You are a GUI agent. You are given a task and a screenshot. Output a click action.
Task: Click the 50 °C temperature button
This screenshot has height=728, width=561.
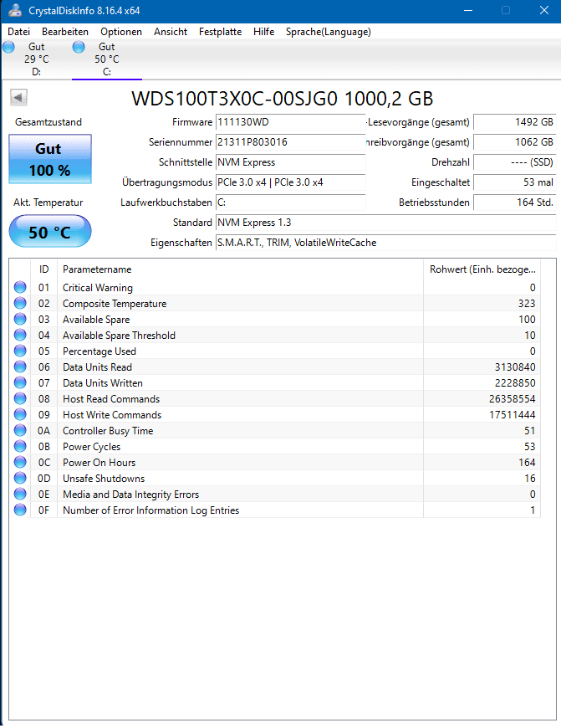[x=50, y=231]
